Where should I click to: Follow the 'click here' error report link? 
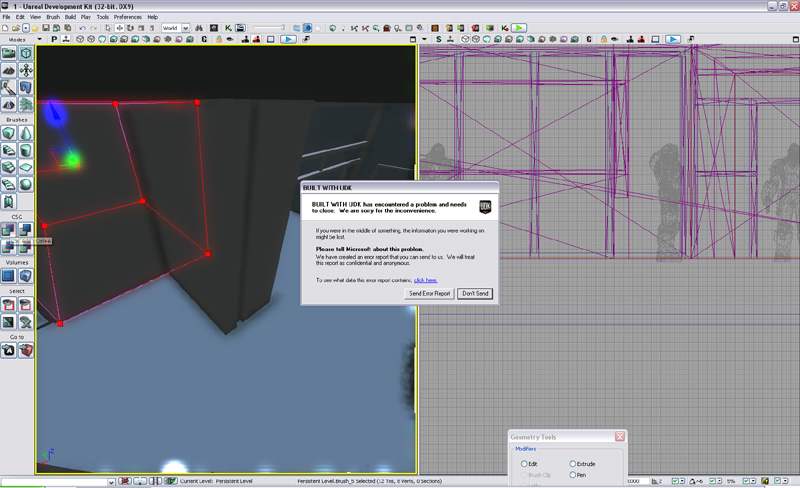(425, 280)
